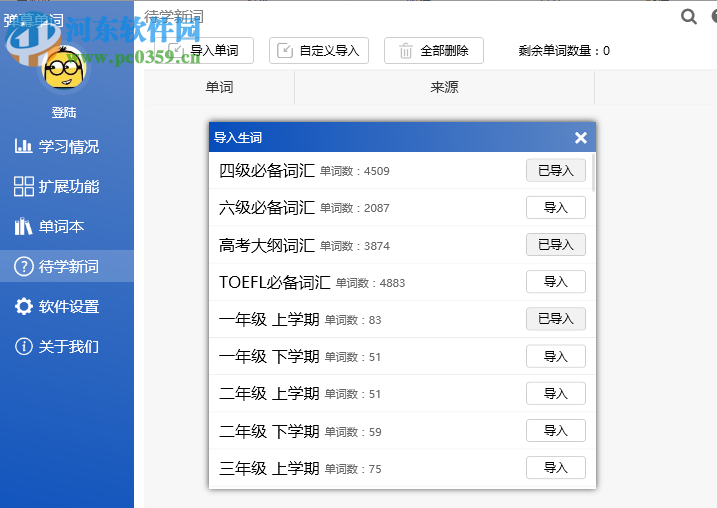Import the 六级必备词汇 word list
The image size is (717, 508).
click(x=556, y=208)
